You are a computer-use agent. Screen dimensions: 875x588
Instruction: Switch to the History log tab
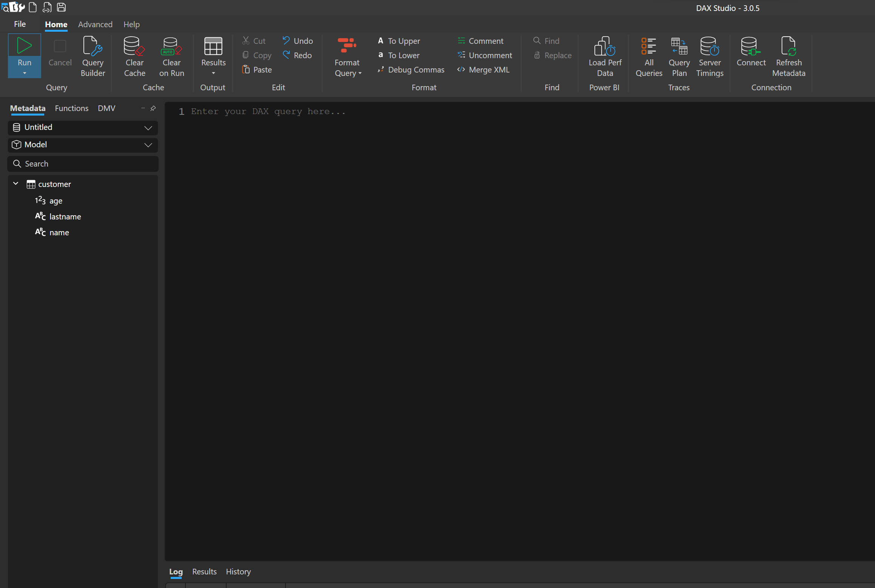[x=238, y=572]
